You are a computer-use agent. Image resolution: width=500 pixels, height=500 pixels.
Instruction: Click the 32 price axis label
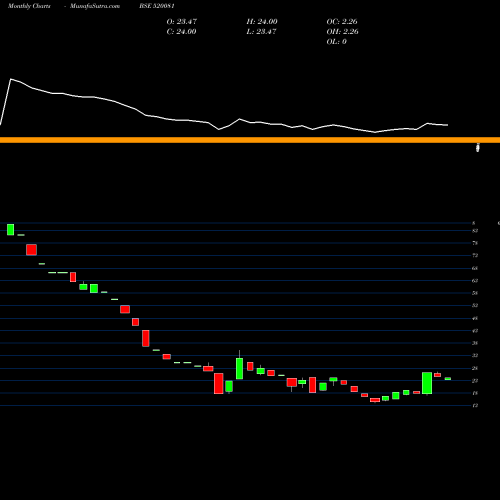pos(475,355)
